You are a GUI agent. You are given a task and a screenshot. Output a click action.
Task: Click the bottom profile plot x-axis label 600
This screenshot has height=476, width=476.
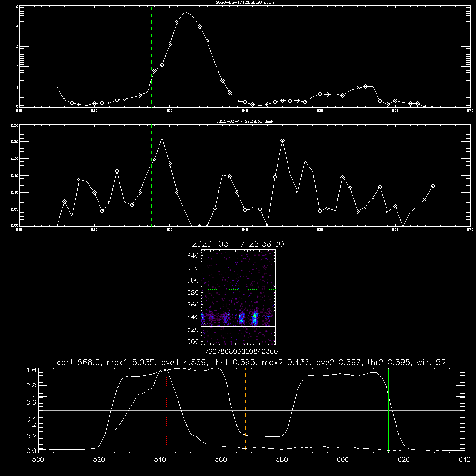tap(343, 460)
